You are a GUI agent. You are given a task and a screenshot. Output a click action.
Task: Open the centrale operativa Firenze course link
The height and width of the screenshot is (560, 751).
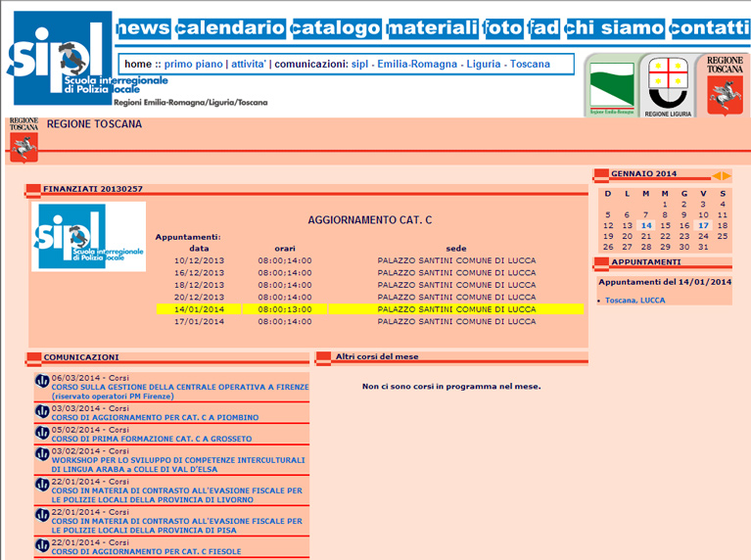tap(180, 392)
